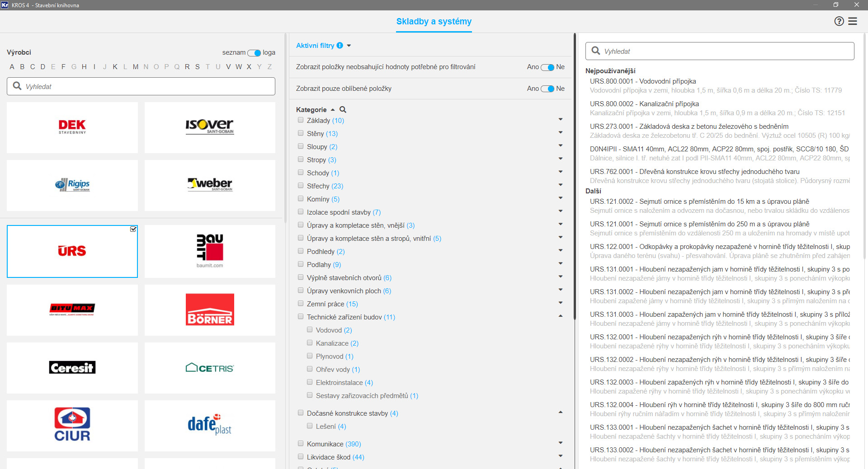Choose the Baumit manufacturer logo

[x=210, y=251]
